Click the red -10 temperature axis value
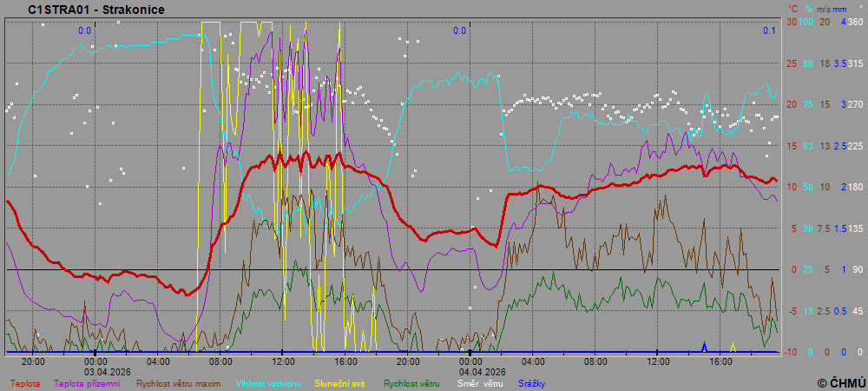Image resolution: width=868 pixels, height=391 pixels. pos(791,352)
